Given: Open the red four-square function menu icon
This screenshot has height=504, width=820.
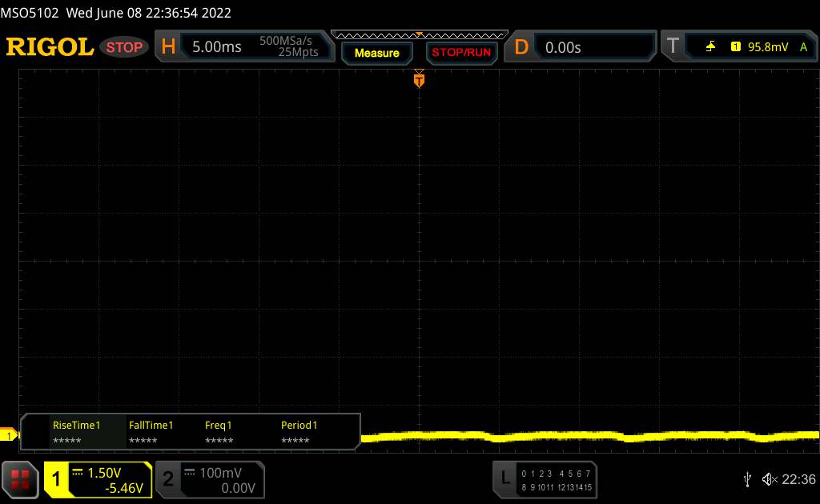Looking at the screenshot, I should coord(20,479).
